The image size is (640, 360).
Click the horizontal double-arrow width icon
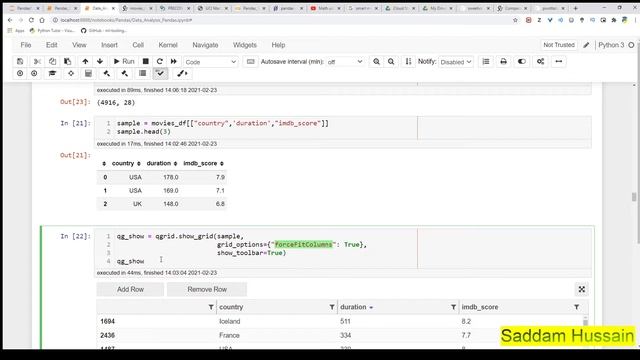coord(559,61)
